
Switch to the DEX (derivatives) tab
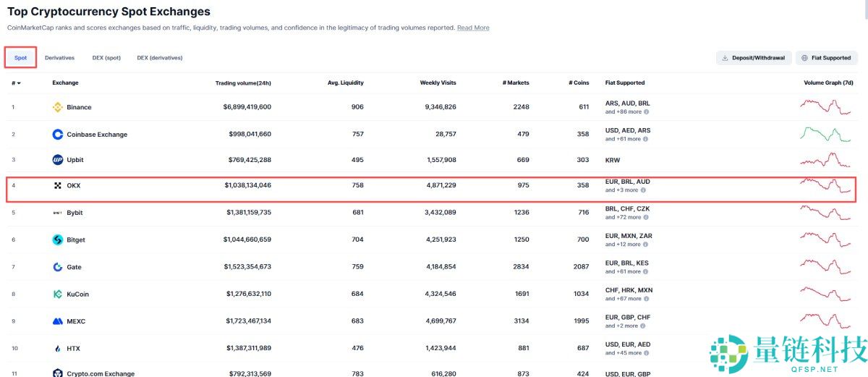point(160,58)
